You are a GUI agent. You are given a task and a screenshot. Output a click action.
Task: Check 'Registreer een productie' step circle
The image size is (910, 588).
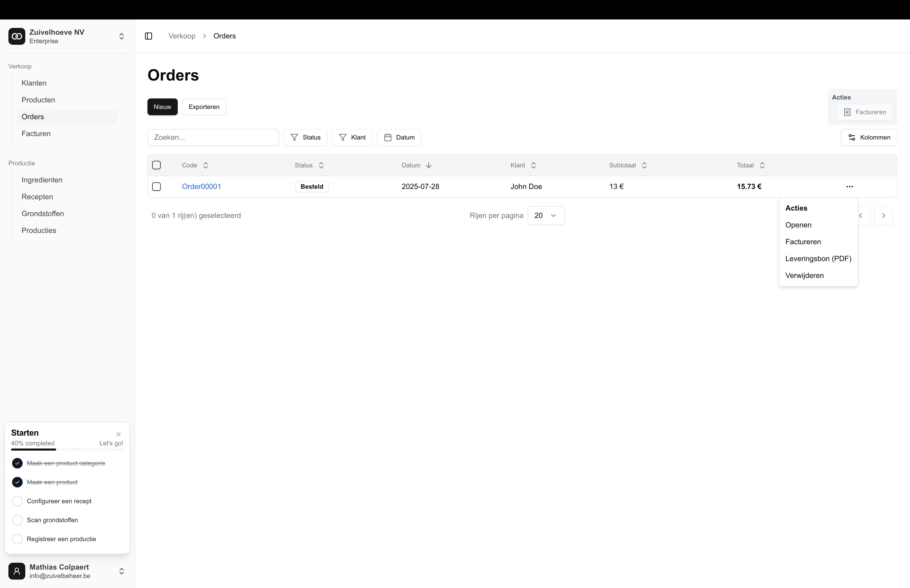pyautogui.click(x=17, y=539)
